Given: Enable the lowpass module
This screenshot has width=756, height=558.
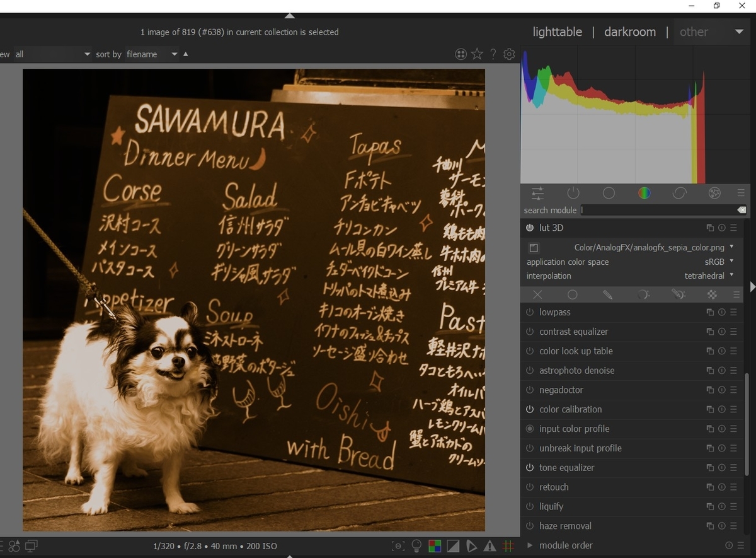Looking at the screenshot, I should pyautogui.click(x=530, y=312).
